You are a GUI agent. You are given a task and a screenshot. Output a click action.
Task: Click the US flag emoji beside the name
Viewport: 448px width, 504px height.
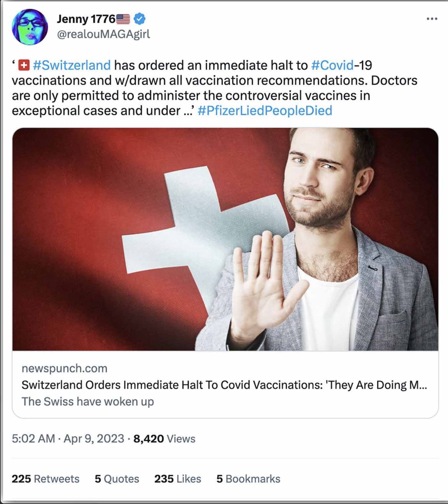tap(124, 19)
